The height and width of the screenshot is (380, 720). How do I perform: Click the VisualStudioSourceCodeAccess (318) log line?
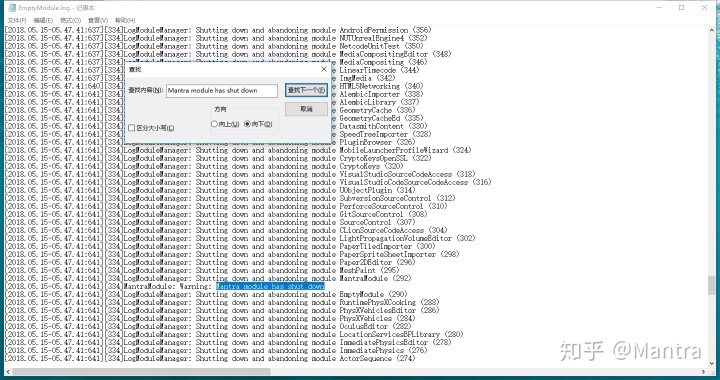point(240,174)
